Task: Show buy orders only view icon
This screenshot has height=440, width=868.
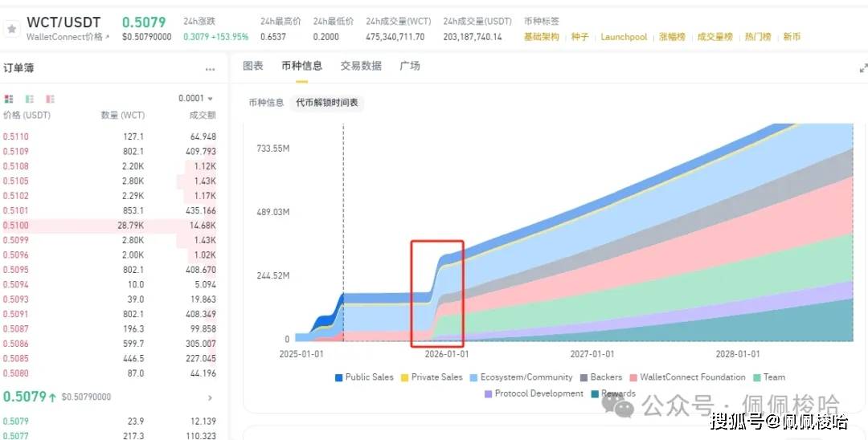Action: tap(30, 99)
